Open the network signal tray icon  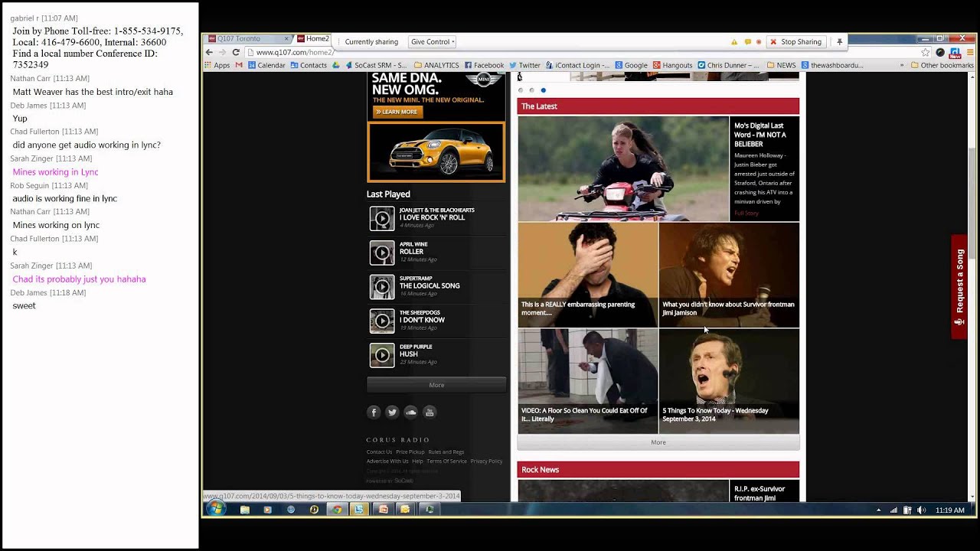(893, 510)
